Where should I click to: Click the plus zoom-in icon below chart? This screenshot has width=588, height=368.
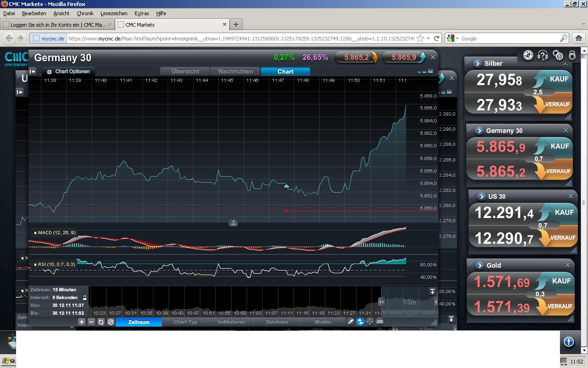click(82, 322)
